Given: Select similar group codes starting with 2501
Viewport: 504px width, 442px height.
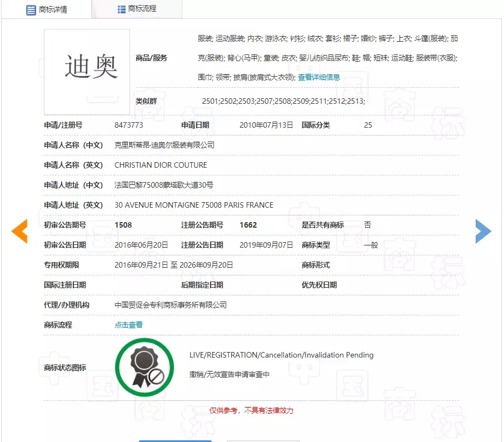Looking at the screenshot, I should [x=283, y=101].
